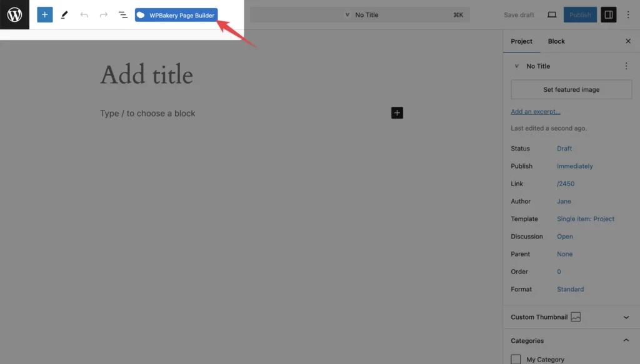This screenshot has height=364, width=640.
Task: Check the My Category checkbox
Action: [x=516, y=359]
